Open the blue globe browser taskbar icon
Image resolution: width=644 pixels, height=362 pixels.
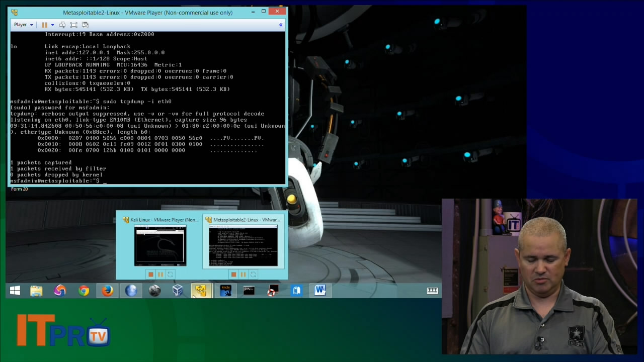point(131,291)
